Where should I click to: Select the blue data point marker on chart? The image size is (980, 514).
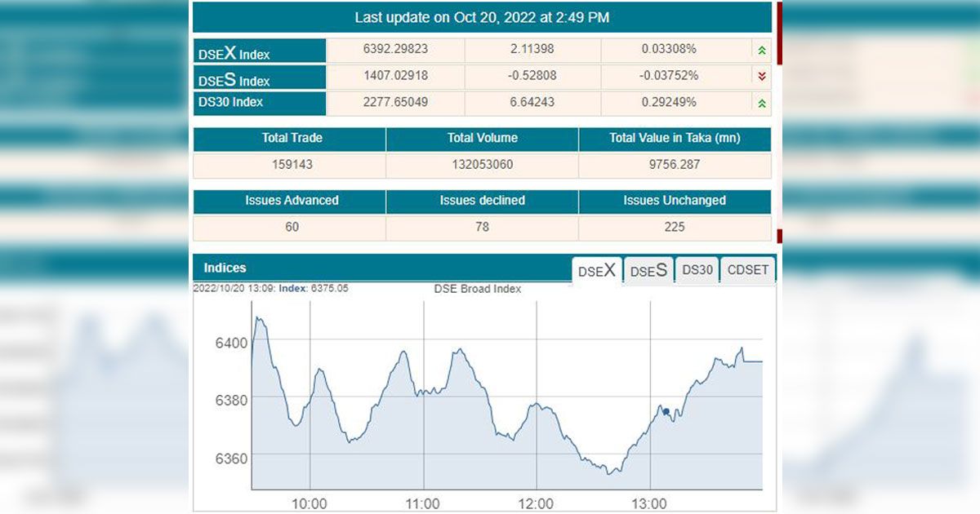666,412
